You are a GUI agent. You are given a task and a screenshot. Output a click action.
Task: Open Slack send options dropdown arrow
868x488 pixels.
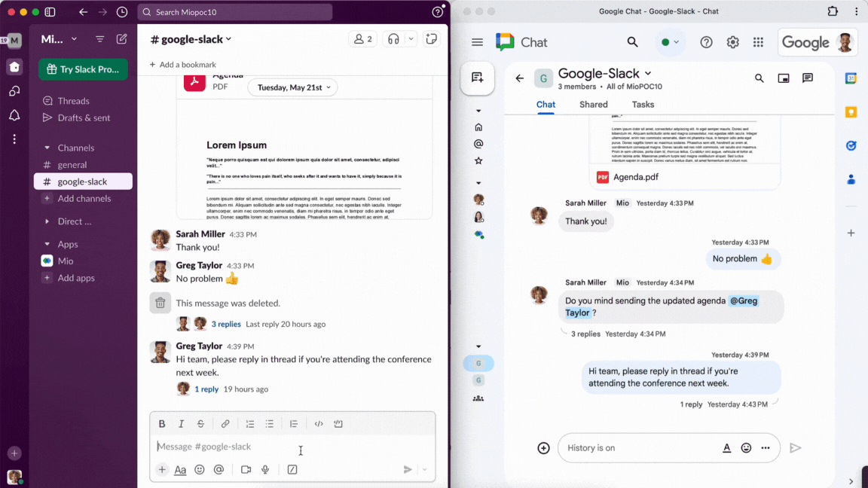click(425, 470)
